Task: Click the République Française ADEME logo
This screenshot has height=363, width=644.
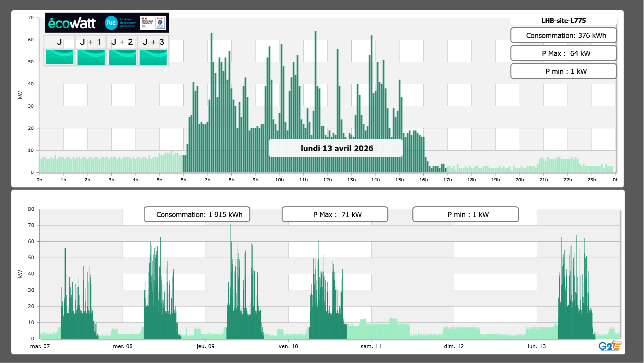Action: tap(153, 23)
